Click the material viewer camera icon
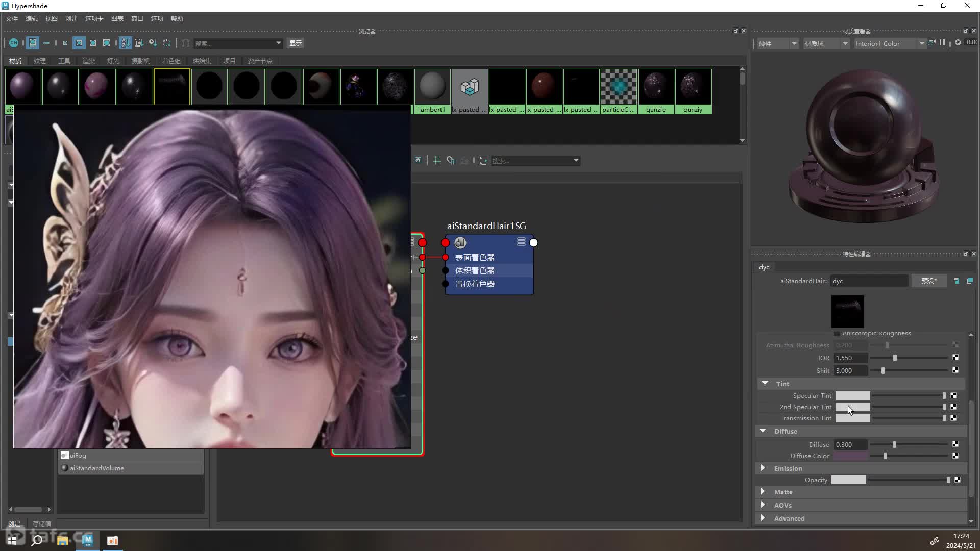 pyautogui.click(x=932, y=43)
